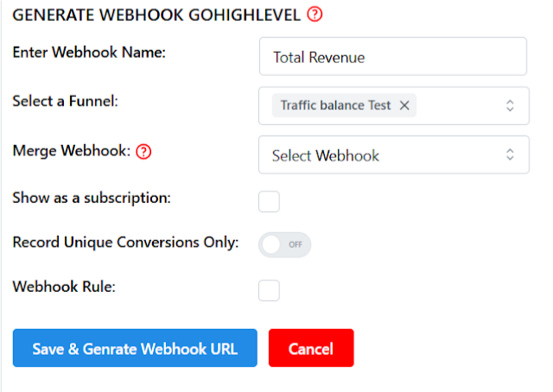Image resolution: width=553 pixels, height=392 pixels.
Task: Click the red Cancel button
Action: coord(311,348)
